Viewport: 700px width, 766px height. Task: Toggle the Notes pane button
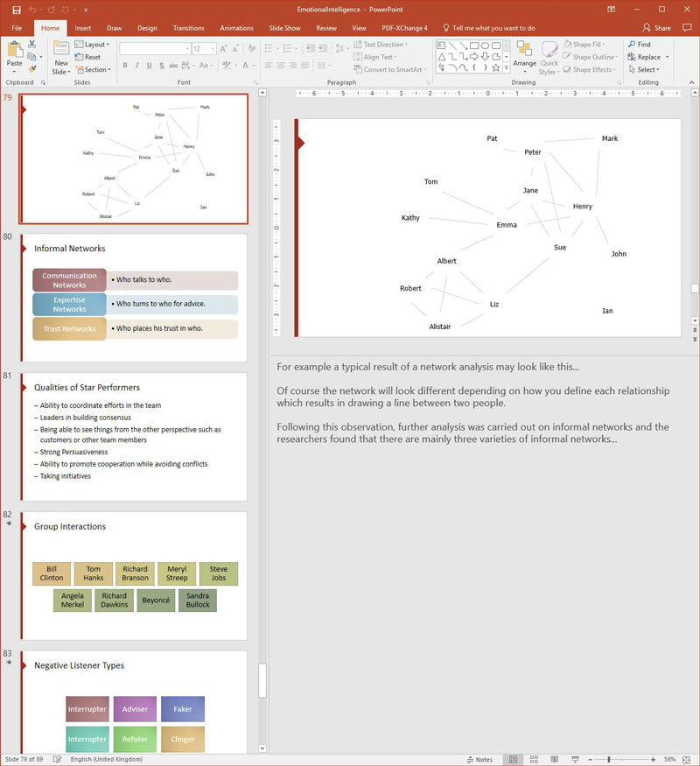[x=479, y=759]
